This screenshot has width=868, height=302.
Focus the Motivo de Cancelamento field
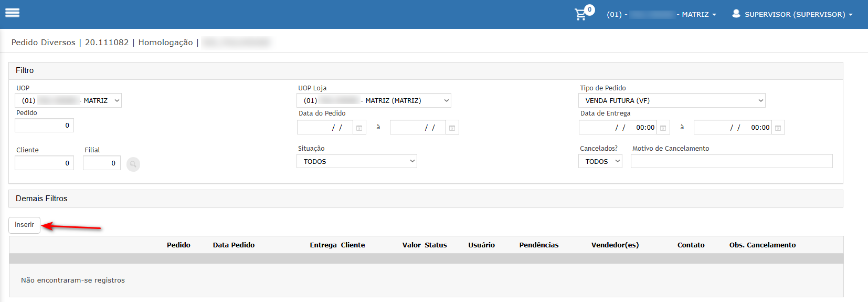[732, 161]
